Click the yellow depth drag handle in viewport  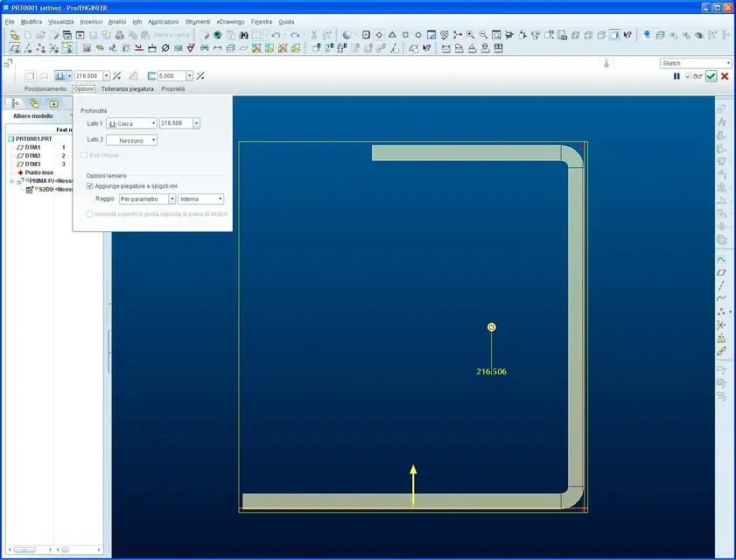[492, 327]
